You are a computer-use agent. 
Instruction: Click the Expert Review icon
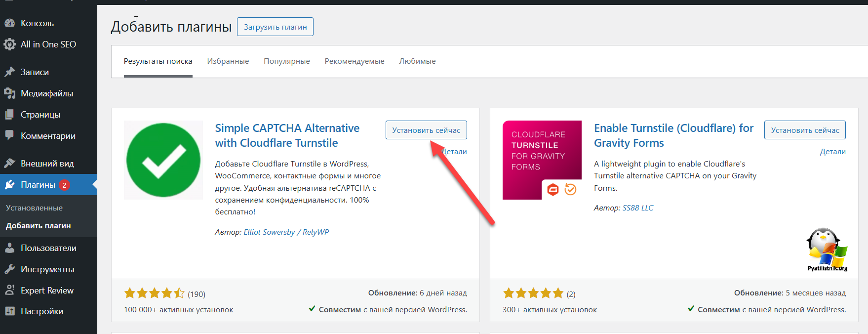click(9, 291)
